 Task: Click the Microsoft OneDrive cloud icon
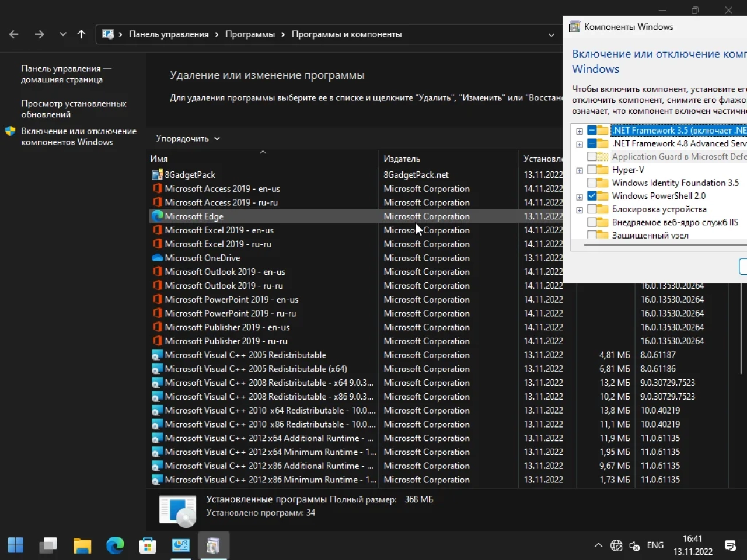157,258
